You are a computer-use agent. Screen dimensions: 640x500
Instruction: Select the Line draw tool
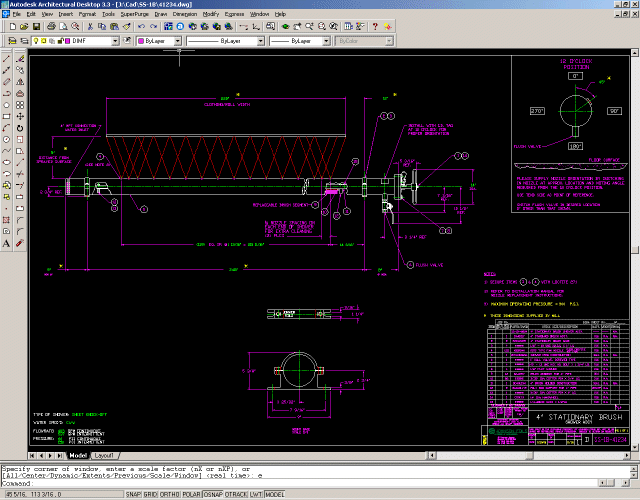pyautogui.click(x=7, y=59)
